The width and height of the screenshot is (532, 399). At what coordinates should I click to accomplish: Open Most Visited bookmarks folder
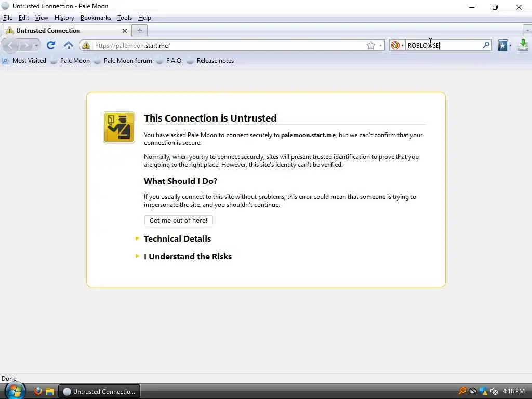[24, 61]
